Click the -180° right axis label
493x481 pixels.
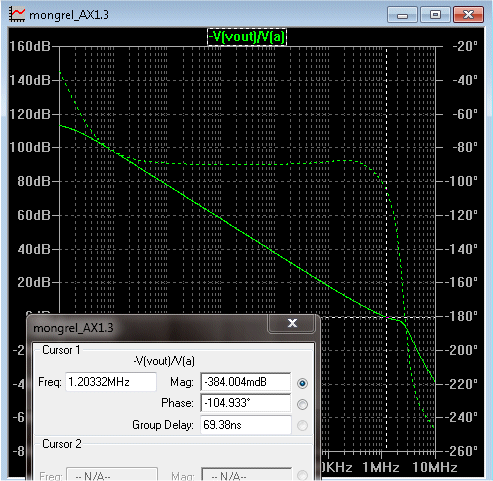463,316
